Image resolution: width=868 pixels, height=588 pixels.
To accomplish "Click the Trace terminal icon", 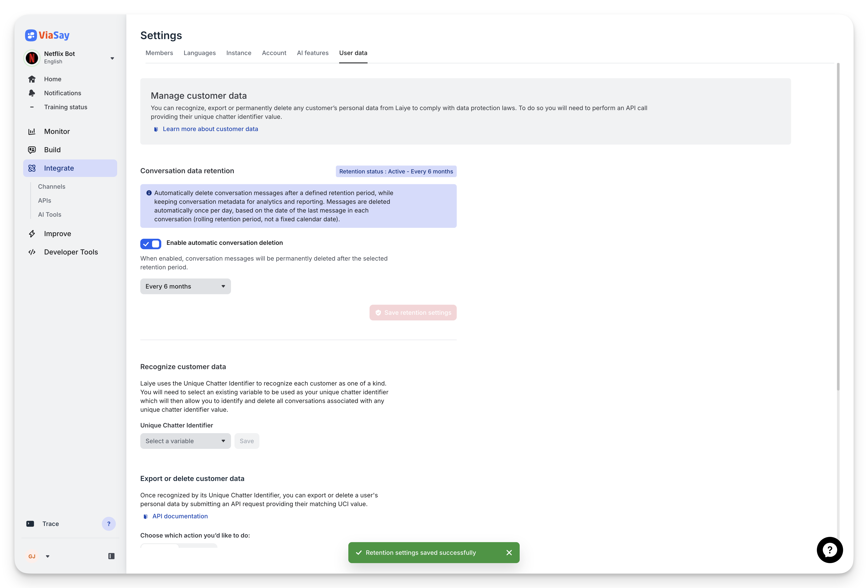I will [x=30, y=524].
